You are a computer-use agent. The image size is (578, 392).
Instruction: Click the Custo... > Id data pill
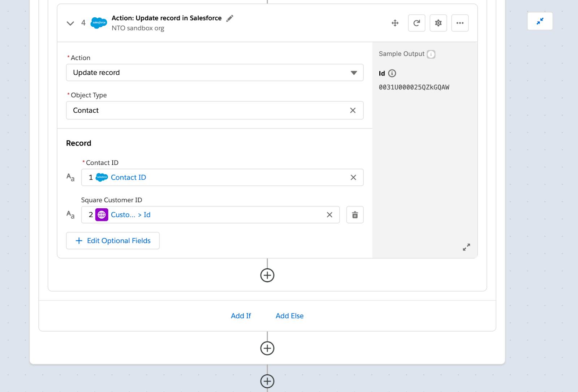tap(130, 215)
